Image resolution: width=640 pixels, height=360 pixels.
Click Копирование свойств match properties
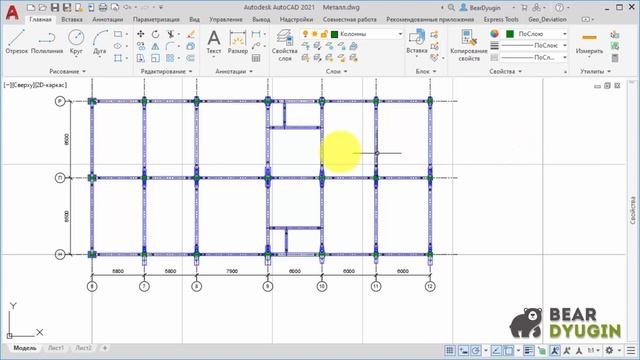[469, 45]
